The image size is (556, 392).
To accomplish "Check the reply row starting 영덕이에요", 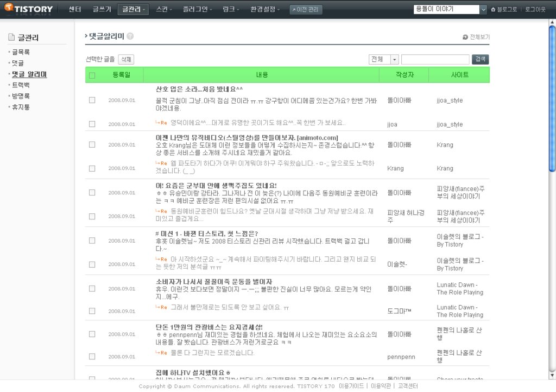I will pyautogui.click(x=92, y=124).
